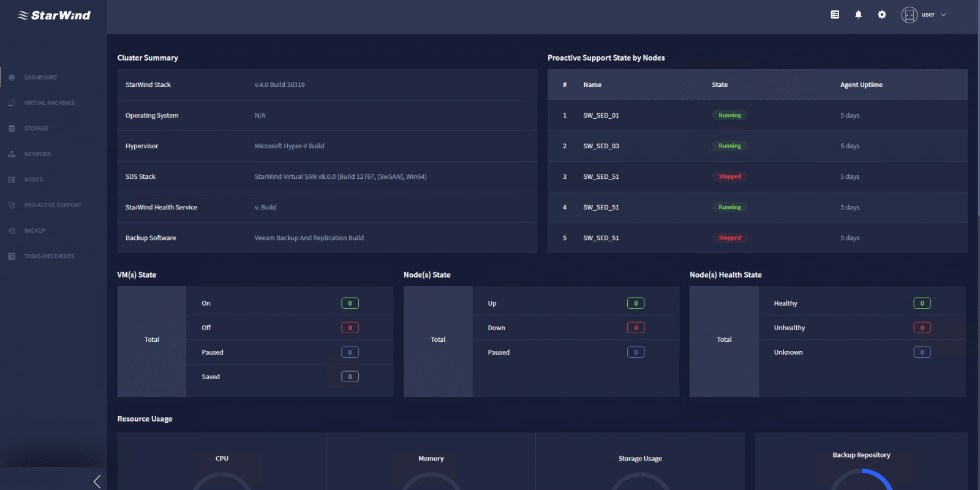Viewport: 980px width, 490px height.
Task: Select the Nodes sidebar icon
Action: tap(12, 179)
